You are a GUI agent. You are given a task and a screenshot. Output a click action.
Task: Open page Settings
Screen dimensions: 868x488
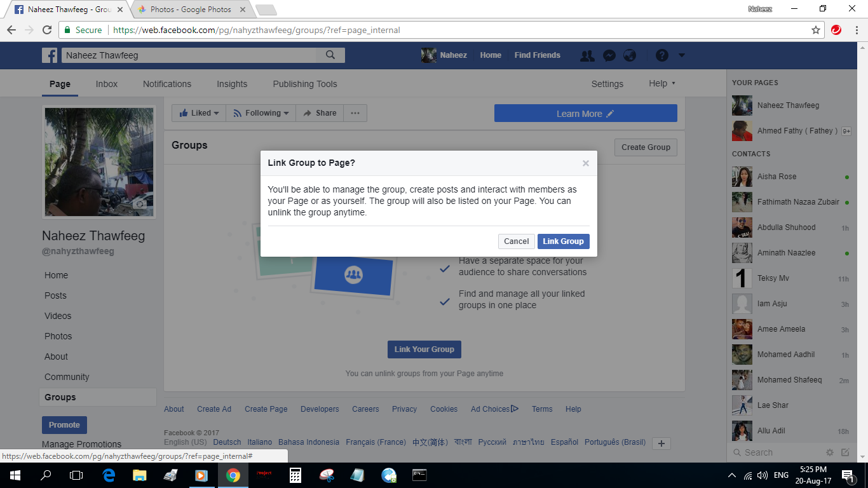607,84
